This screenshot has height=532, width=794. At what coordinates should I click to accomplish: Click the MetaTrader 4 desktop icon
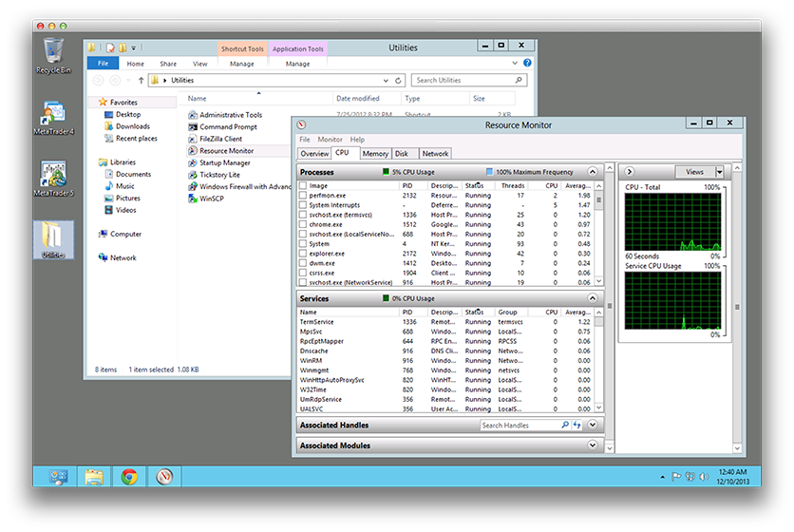51,114
